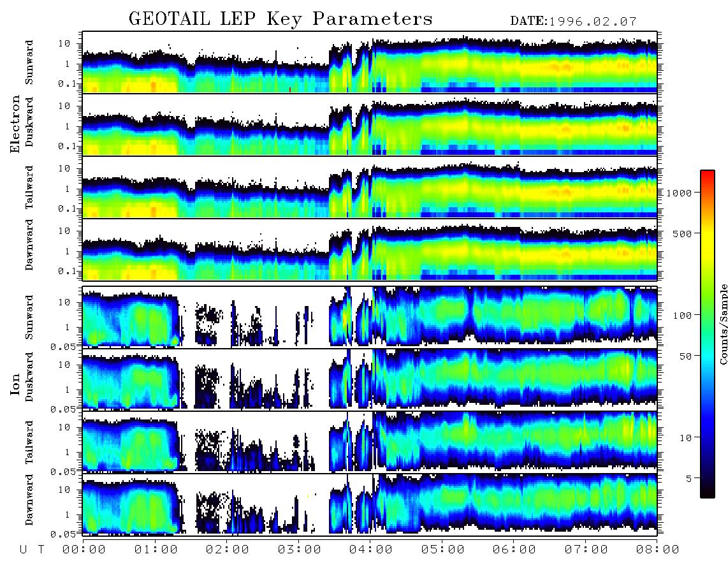
Task: Select the Counts/Sample colorbar caption
Action: 723,324
